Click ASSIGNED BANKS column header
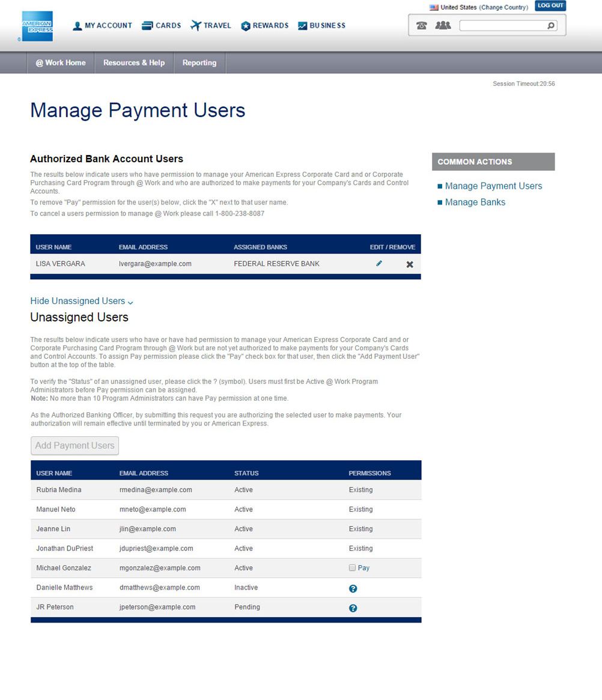This screenshot has height=700, width=602. (260, 247)
